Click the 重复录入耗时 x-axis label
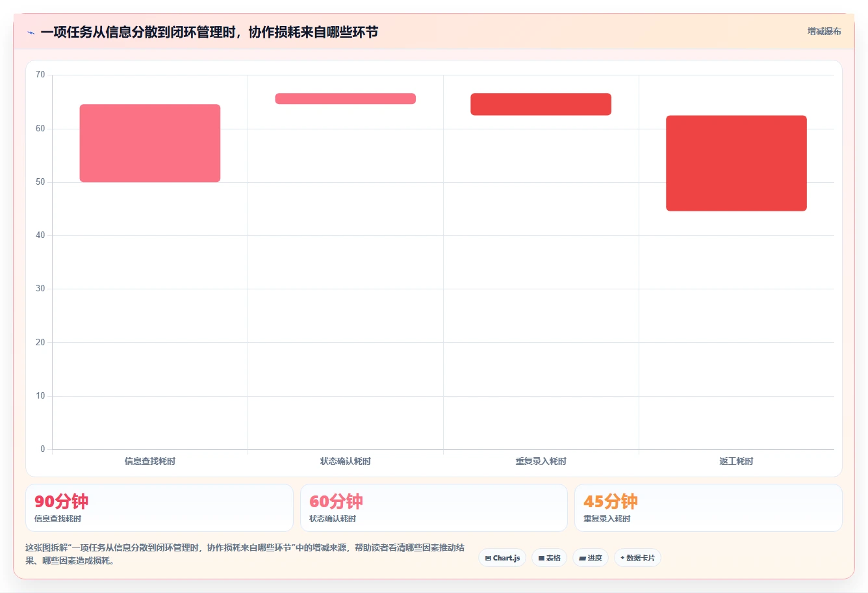868x593 pixels. (541, 461)
